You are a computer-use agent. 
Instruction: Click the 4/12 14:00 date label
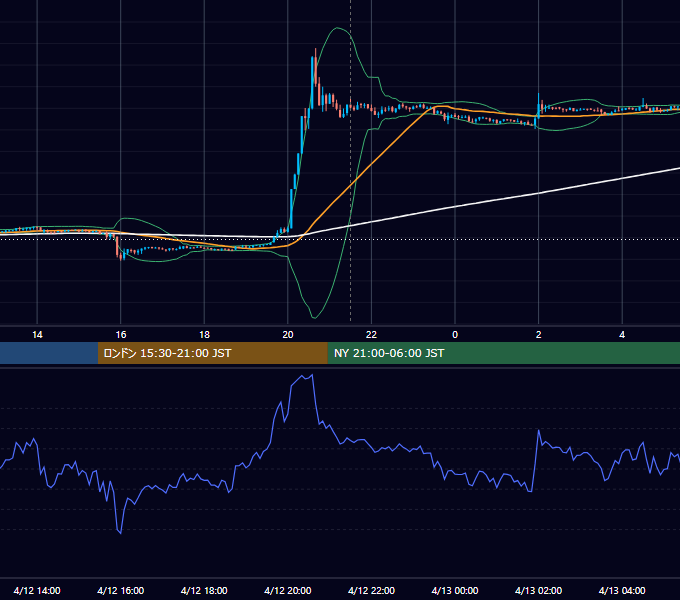(37, 590)
